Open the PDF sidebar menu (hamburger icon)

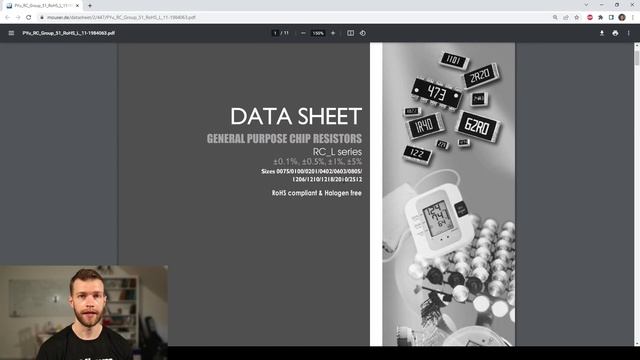click(11, 33)
